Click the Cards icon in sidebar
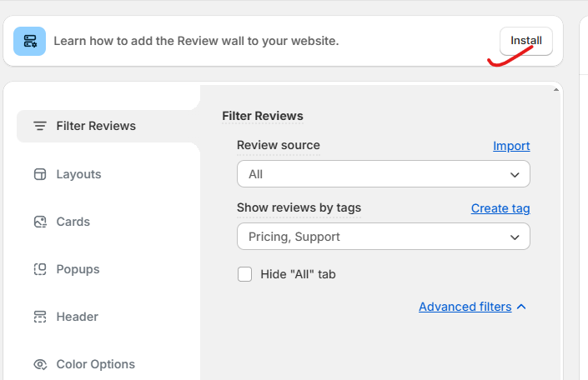 click(x=39, y=222)
